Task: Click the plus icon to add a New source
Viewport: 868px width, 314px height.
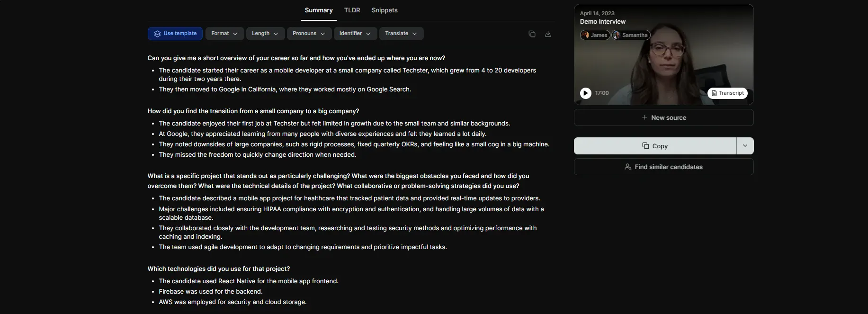Action: (x=644, y=117)
